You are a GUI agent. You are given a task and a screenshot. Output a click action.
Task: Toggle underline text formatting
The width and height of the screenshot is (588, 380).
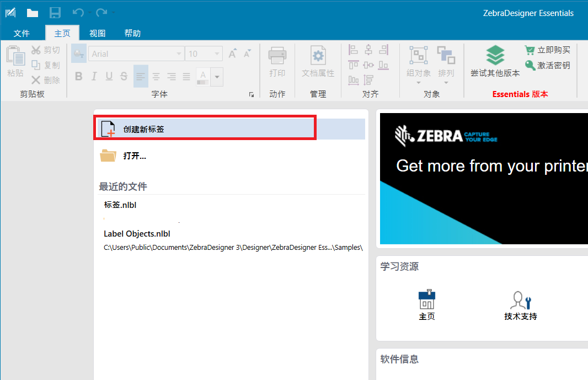tap(109, 76)
